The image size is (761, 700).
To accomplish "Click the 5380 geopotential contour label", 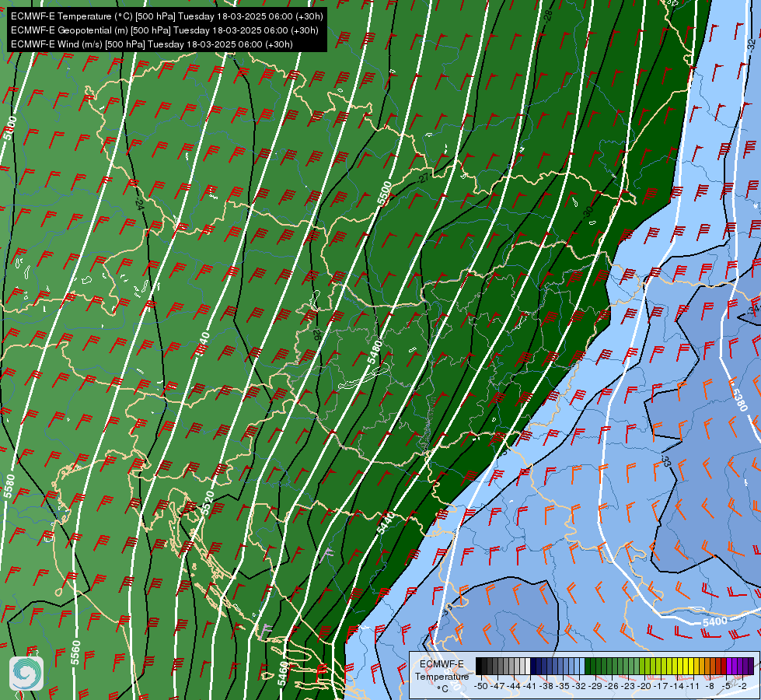I will tap(738, 400).
